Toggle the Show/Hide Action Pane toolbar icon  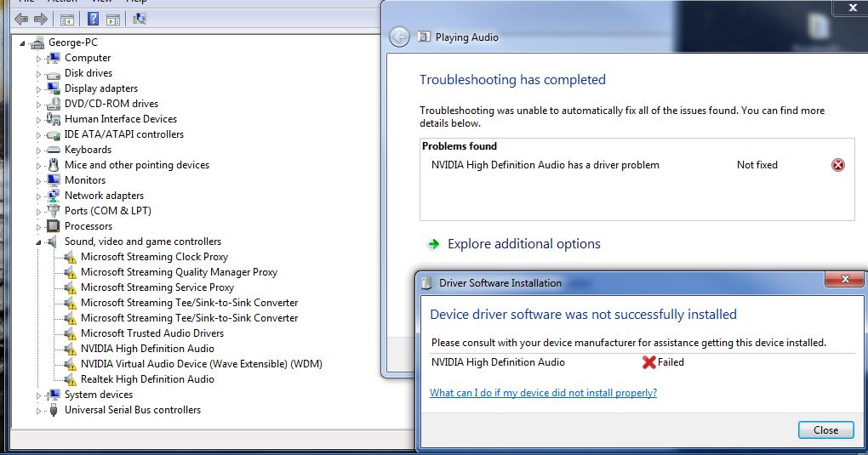click(x=113, y=20)
